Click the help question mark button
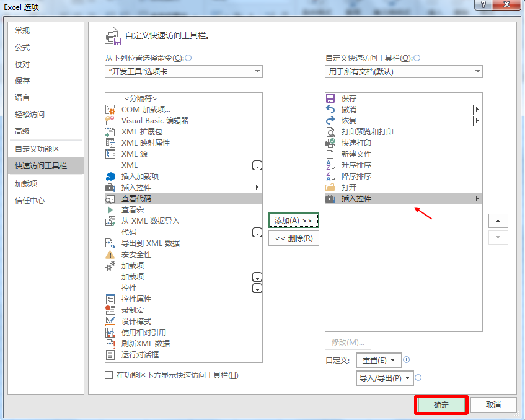This screenshot has height=420, width=525. click(483, 5)
